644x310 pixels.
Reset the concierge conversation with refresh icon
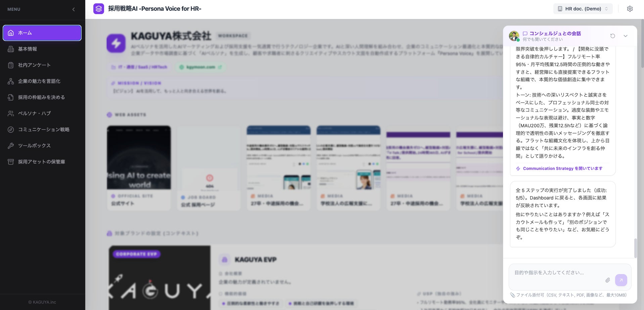pos(612,36)
